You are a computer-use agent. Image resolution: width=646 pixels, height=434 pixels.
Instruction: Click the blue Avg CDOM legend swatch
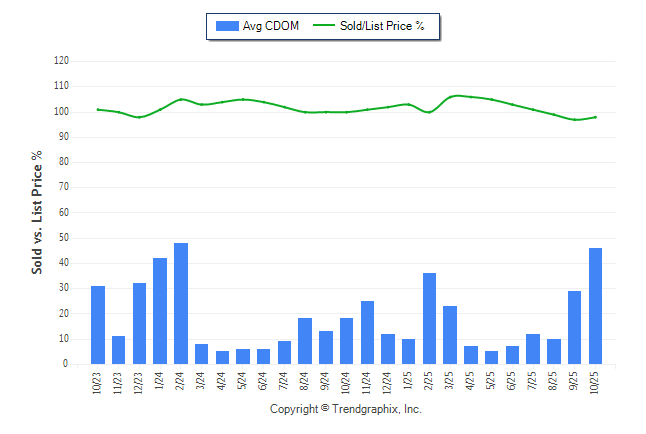[227, 26]
